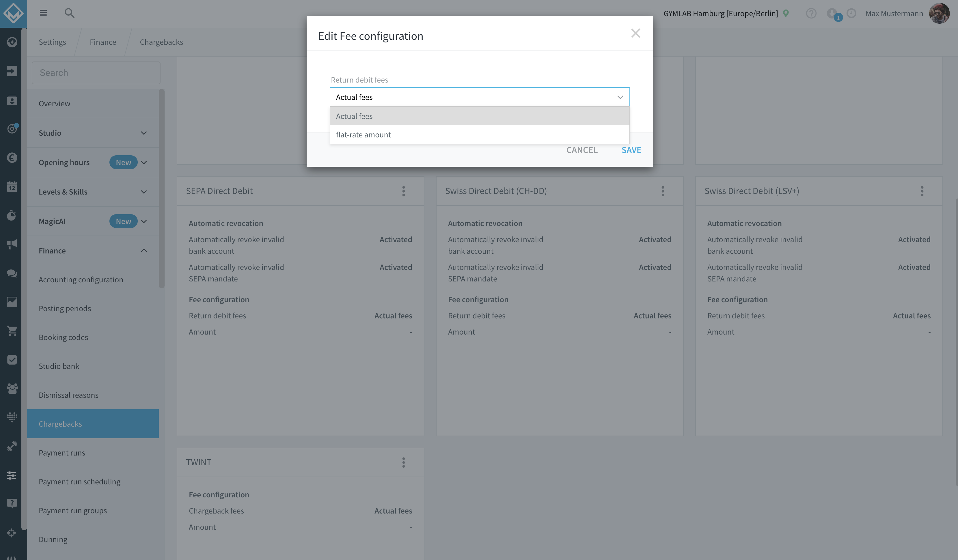Expand the Levels & Skills section
Viewport: 958px width, 560px height.
tap(93, 192)
